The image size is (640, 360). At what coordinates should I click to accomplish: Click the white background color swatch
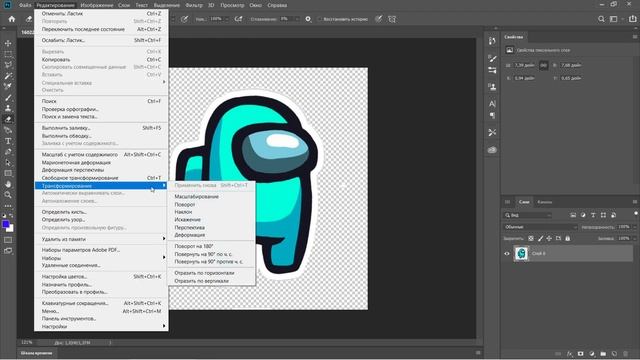click(10, 228)
